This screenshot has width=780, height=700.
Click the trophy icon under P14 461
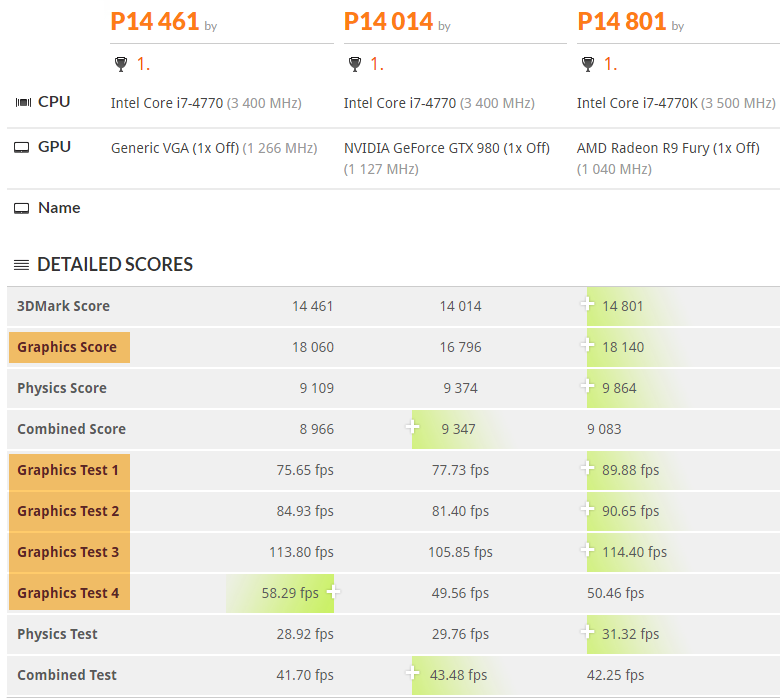tap(121, 64)
